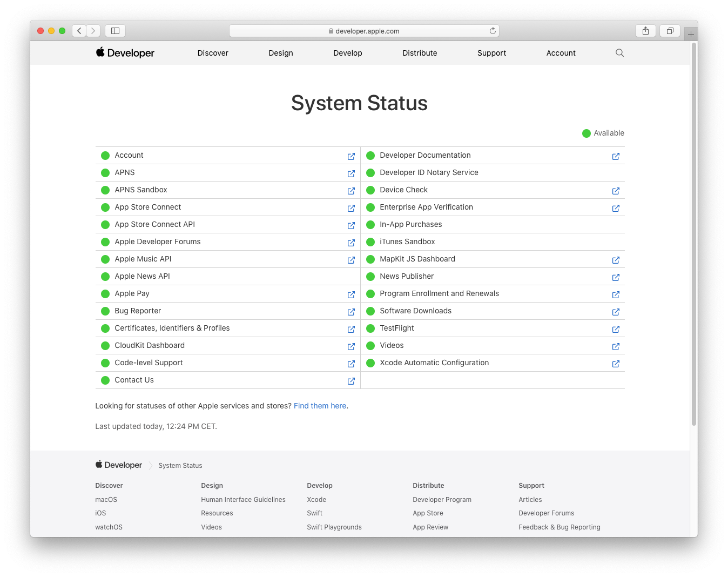
Task: Open the macOS footer link
Action: [106, 500]
